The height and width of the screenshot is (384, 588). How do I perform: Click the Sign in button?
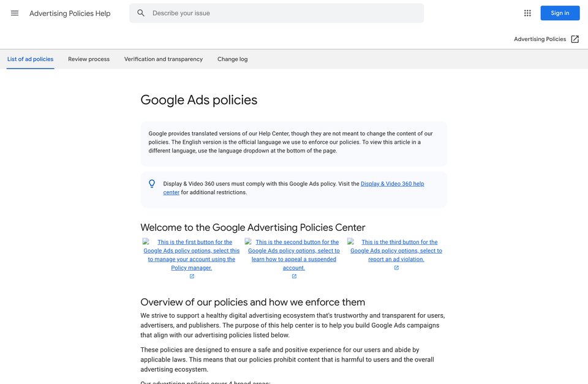(560, 13)
